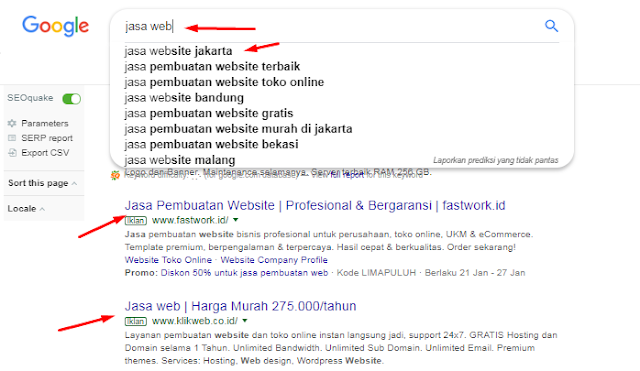Click the 'Website Company Profile' sitelink

click(x=274, y=260)
